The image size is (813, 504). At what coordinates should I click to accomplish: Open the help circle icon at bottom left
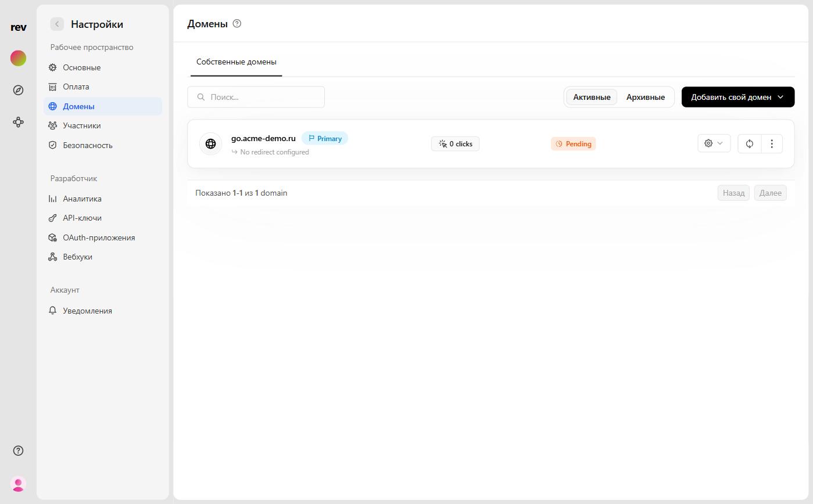[x=19, y=451]
